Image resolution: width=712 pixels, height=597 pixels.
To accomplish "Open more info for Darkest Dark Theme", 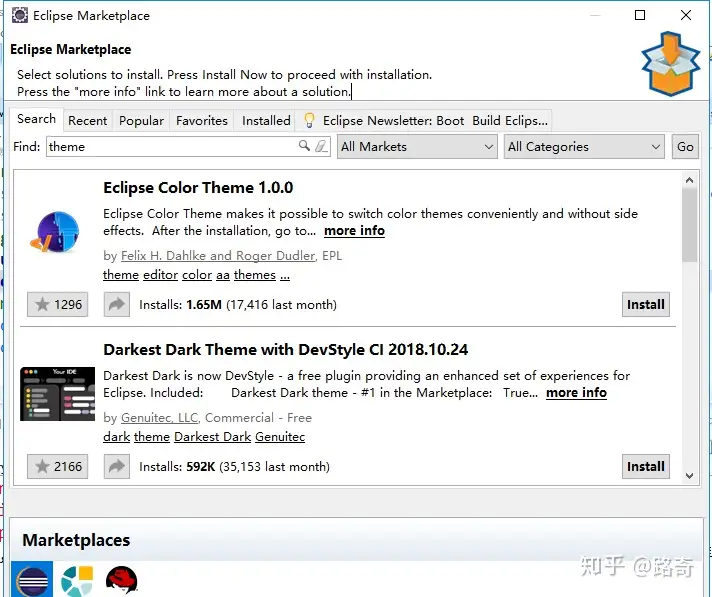I will 576,392.
